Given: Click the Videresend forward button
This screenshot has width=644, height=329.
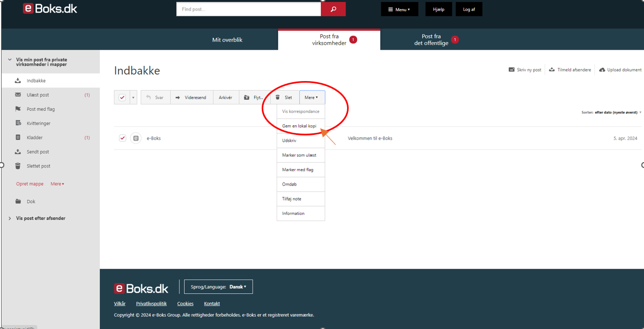Looking at the screenshot, I should pyautogui.click(x=192, y=98).
